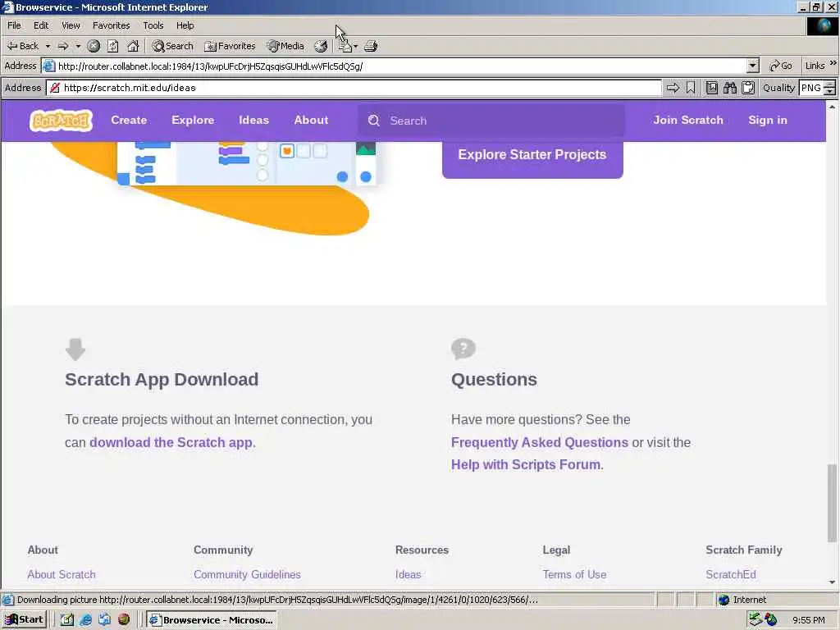Image resolution: width=840 pixels, height=630 pixels.
Task: Click the download the Scratch app link
Action: 171,442
